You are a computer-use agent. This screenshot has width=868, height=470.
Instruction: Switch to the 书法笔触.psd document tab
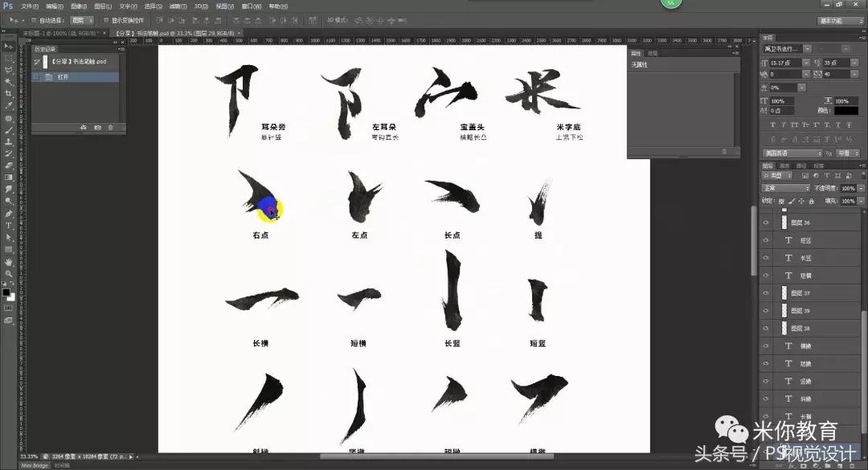point(175,34)
